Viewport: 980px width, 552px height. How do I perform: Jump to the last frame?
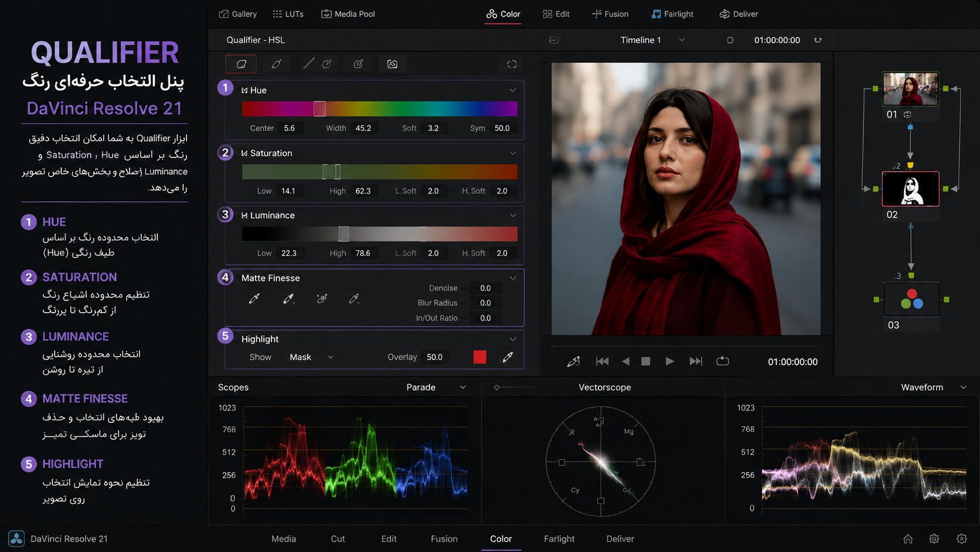[x=696, y=361]
